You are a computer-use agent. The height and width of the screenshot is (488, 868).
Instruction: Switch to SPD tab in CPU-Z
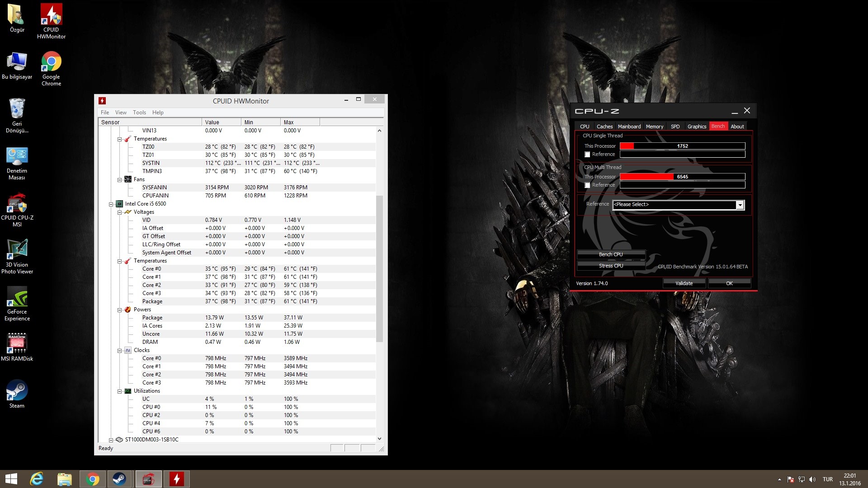coord(675,127)
